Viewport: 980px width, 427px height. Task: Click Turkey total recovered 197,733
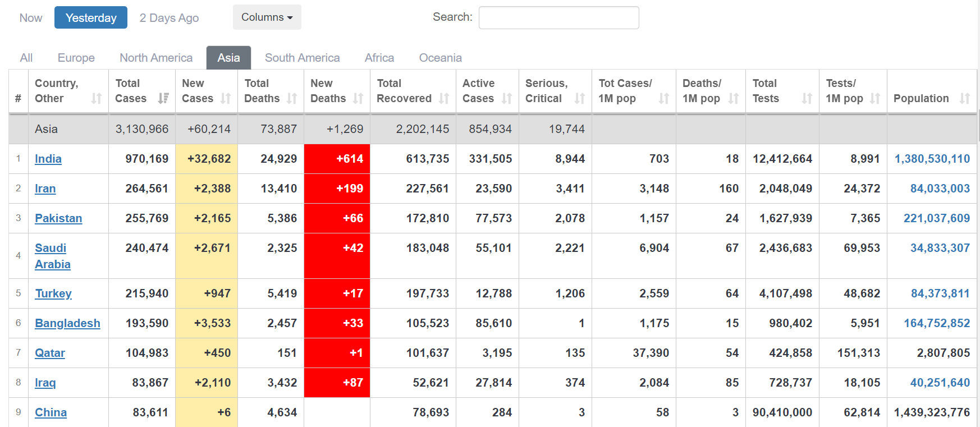(428, 293)
